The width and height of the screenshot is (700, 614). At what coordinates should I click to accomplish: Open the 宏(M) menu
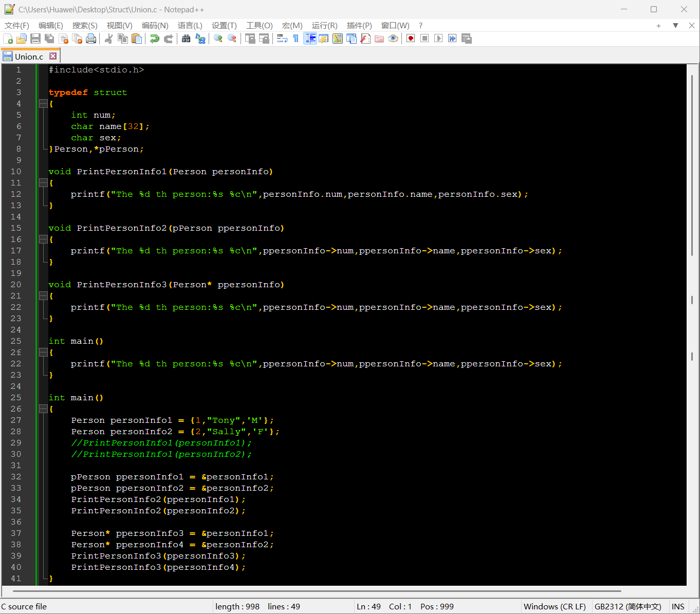coord(292,26)
